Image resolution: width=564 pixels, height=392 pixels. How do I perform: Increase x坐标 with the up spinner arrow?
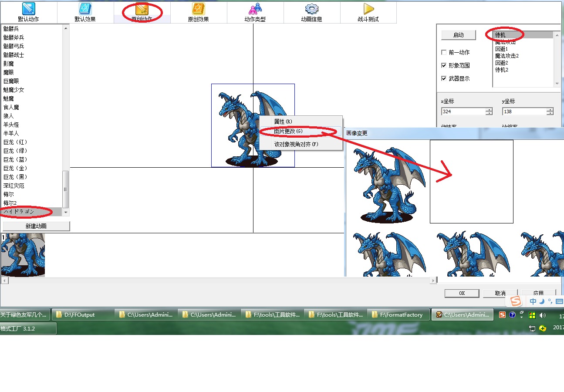[x=489, y=110]
